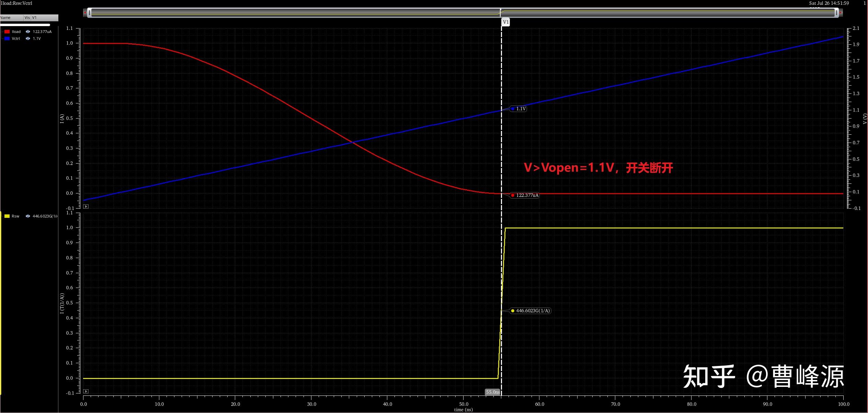Click the yellow Rsw color swatch
The image size is (868, 413).
tap(7, 216)
